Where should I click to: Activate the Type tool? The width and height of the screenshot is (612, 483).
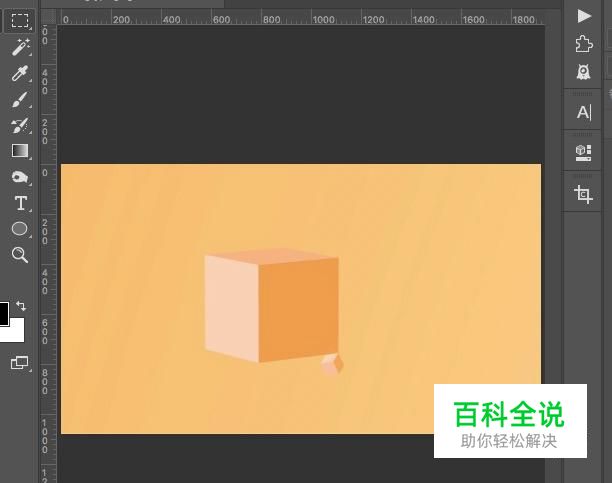20,203
